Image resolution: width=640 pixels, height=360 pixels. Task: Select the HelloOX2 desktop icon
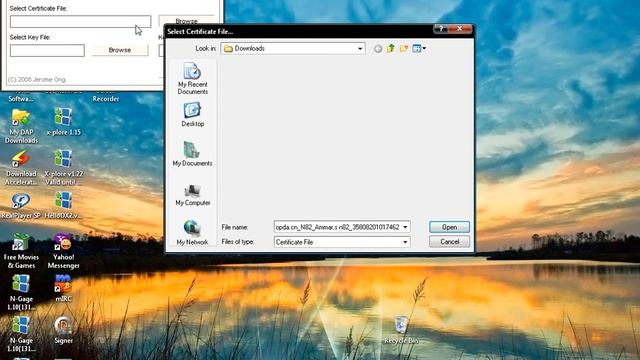[63, 206]
